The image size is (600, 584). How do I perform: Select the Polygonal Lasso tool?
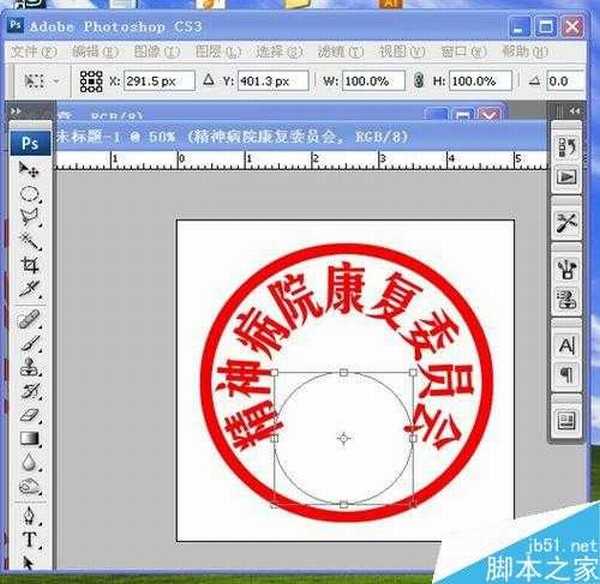[30, 217]
